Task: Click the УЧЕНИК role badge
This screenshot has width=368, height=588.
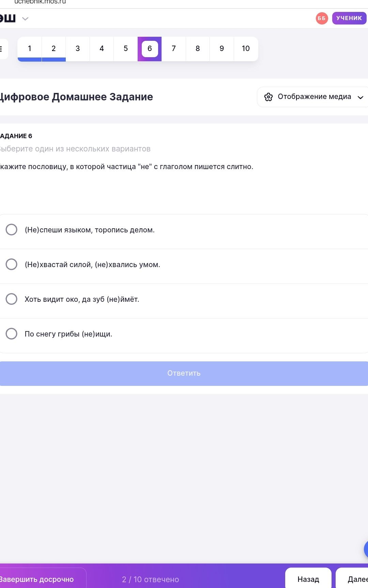Action: tap(349, 18)
